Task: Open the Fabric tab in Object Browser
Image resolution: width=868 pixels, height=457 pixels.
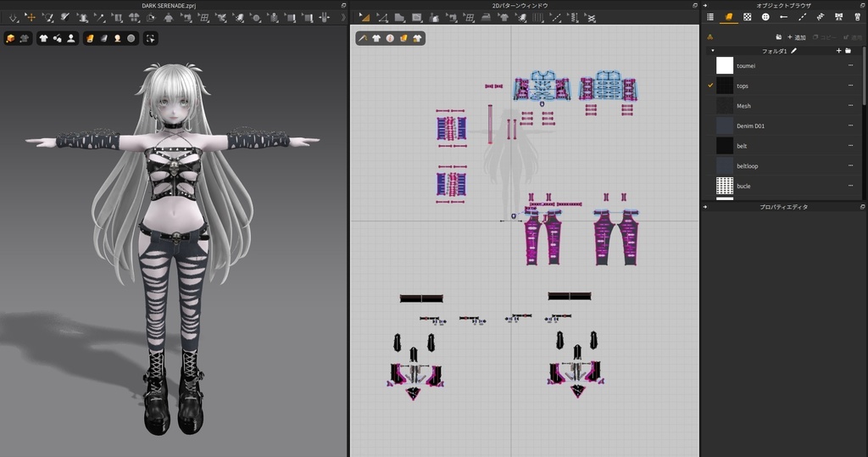Action: coord(728,17)
